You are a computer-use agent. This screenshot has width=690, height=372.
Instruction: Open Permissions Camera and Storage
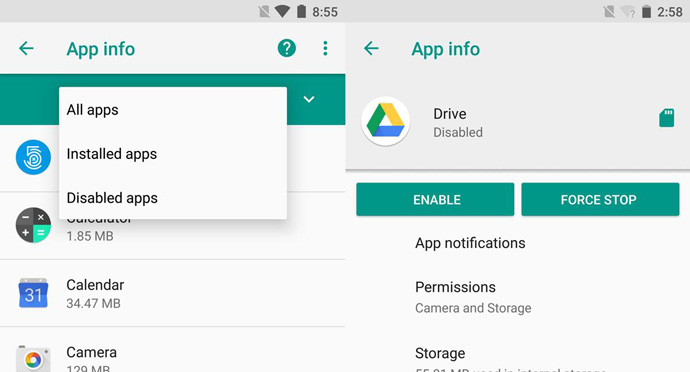pos(518,297)
